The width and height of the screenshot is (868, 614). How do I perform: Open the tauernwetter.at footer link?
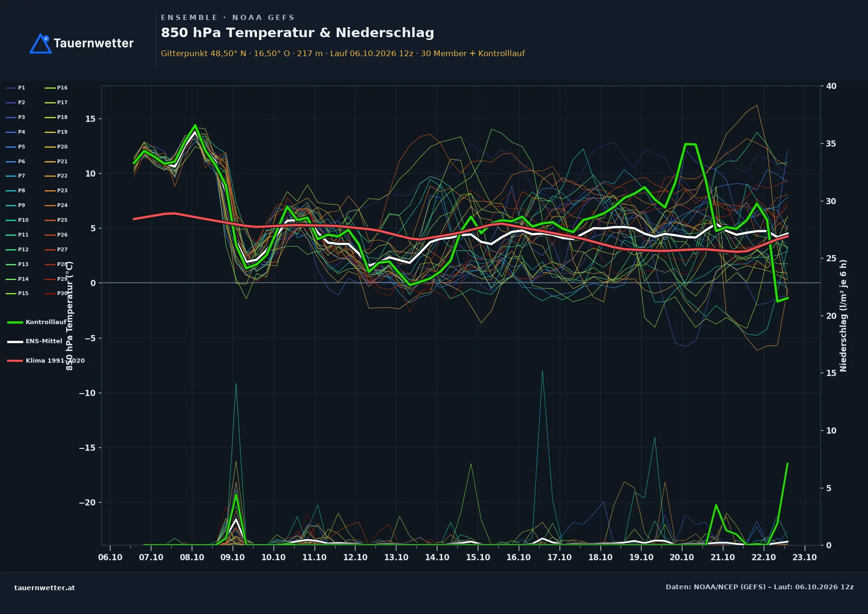coord(45,588)
